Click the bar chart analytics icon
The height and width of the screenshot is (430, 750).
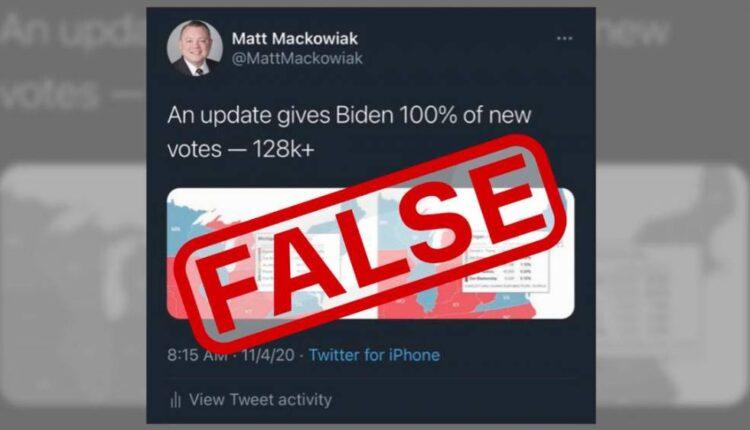pyautogui.click(x=176, y=399)
